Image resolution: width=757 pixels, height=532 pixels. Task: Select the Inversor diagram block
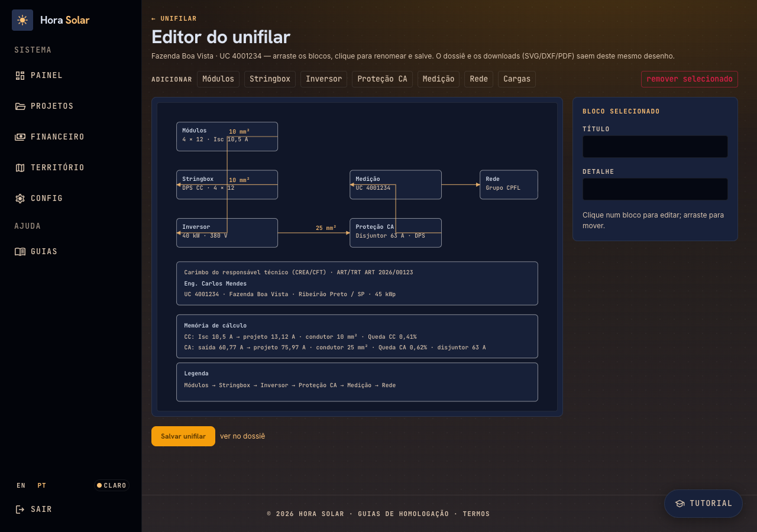pos(227,233)
